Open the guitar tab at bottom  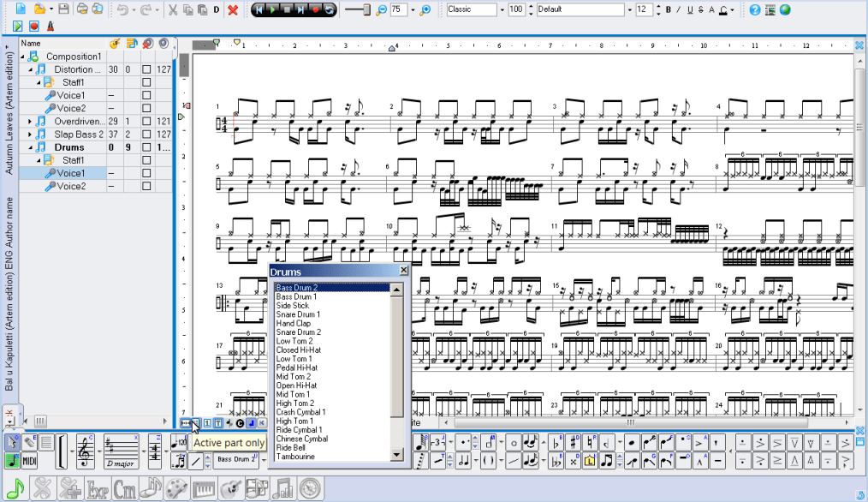pyautogui.click(x=230, y=488)
